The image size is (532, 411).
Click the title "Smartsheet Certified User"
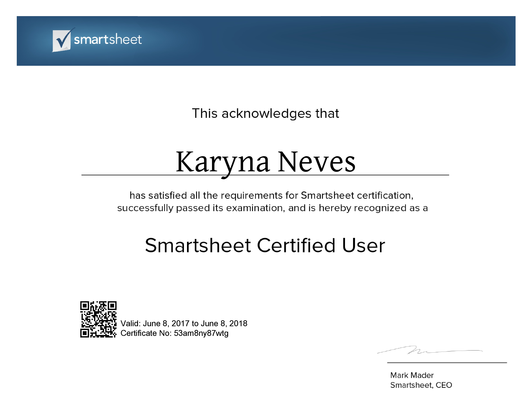pyautogui.click(x=265, y=245)
